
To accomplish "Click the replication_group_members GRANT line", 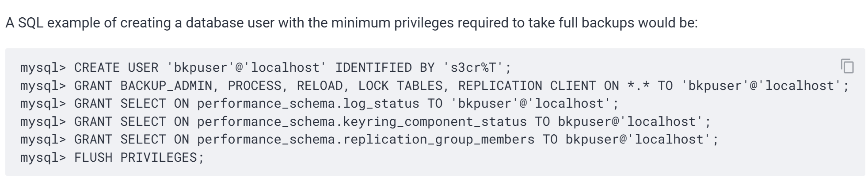I will (369, 140).
